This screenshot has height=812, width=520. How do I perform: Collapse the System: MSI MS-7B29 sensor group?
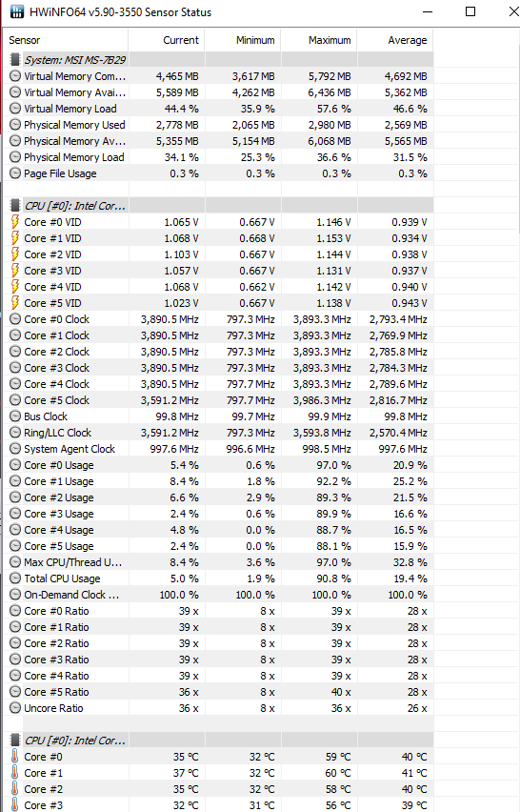(x=74, y=59)
